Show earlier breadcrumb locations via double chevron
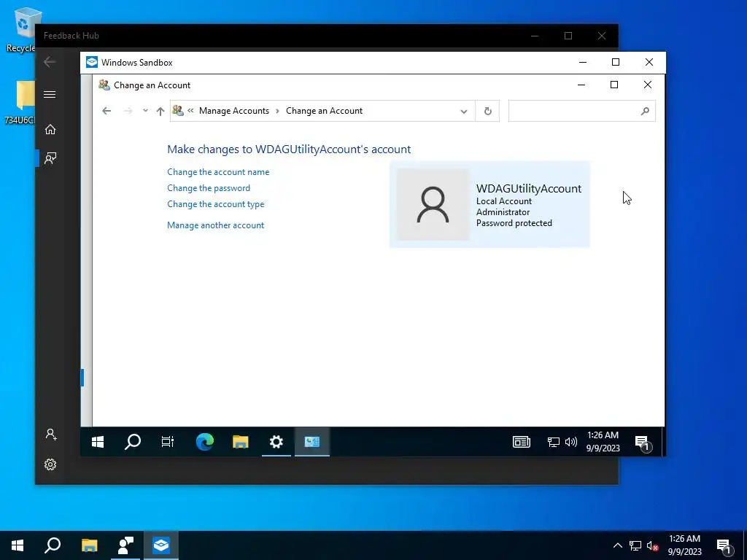 pyautogui.click(x=190, y=111)
